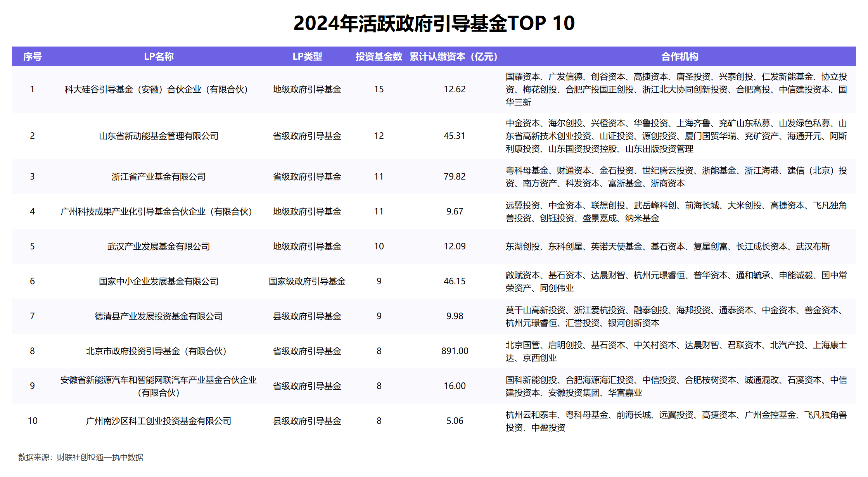Screen dimensions: 868x477
Task: Click LP type cell for 科大硅谷引导基金
Action: click(307, 90)
